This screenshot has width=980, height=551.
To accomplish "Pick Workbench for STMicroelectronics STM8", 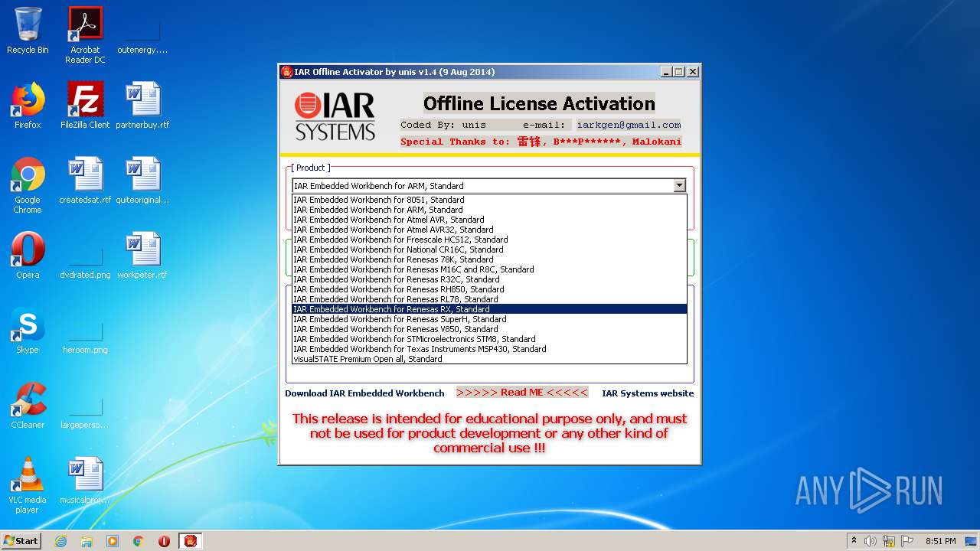I will (489, 339).
